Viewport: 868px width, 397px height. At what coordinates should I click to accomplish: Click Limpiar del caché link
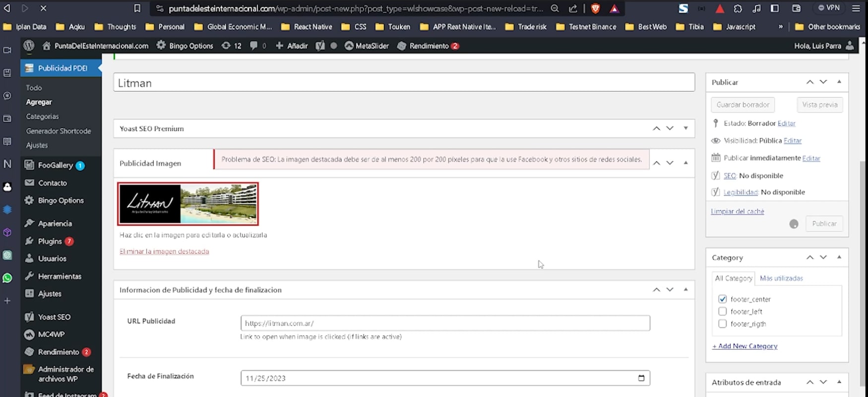[x=738, y=211]
